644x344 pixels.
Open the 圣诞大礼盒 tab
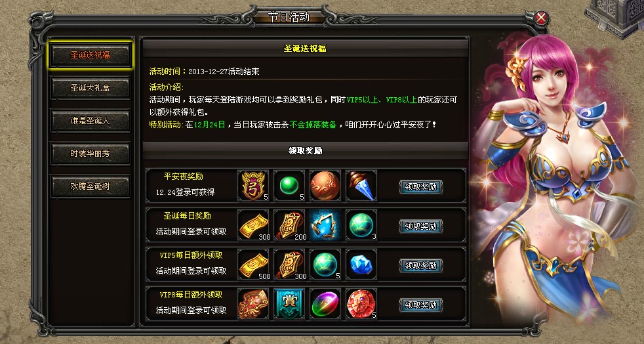91,88
